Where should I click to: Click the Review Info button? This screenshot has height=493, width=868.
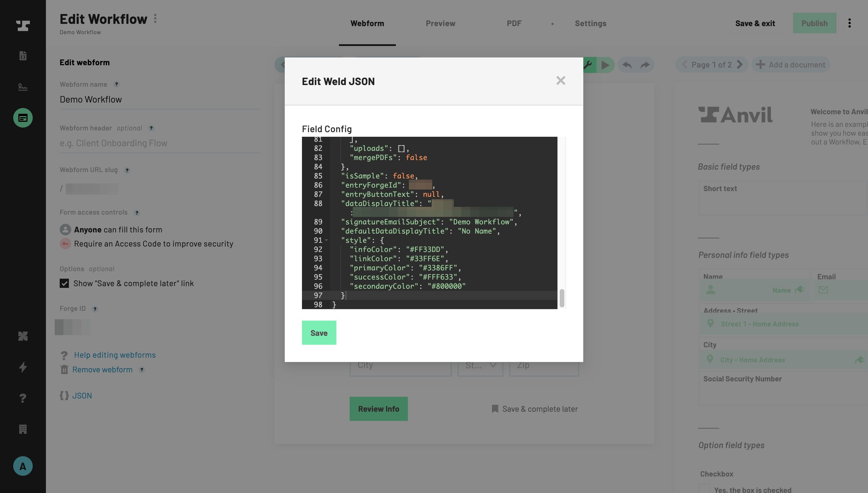point(379,409)
